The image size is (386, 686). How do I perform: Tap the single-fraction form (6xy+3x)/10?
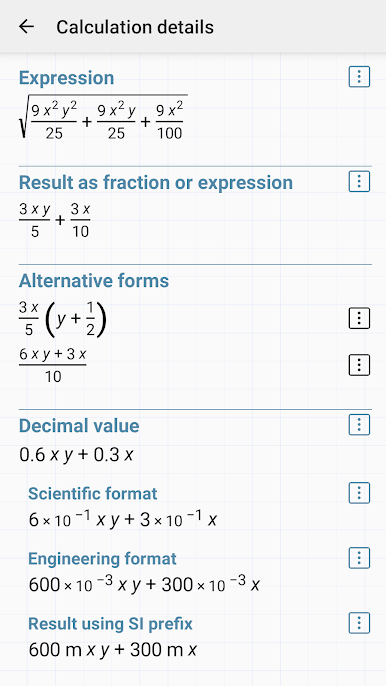[x=53, y=365]
